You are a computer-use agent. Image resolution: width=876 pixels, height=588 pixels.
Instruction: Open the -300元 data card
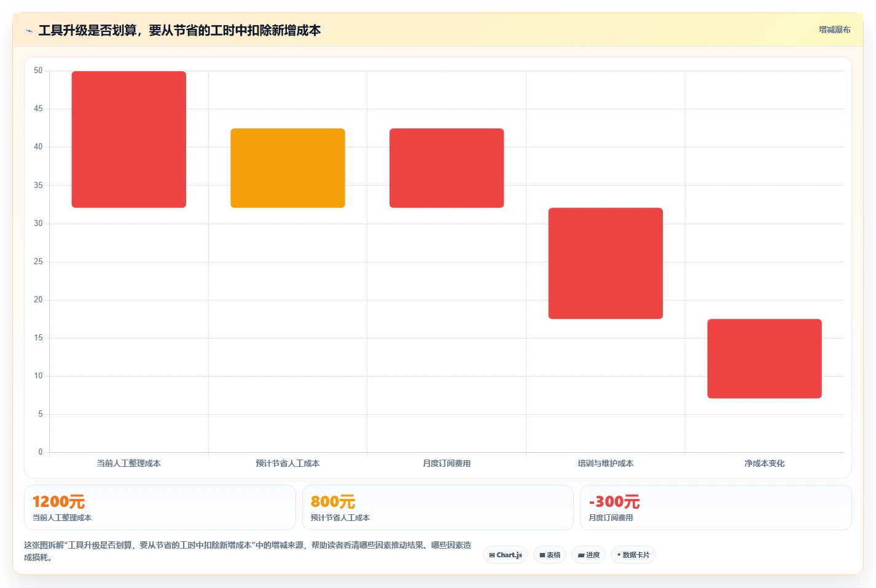pos(716,508)
